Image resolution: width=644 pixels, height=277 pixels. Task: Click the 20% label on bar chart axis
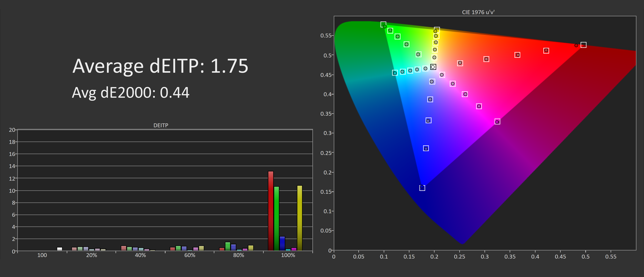click(x=92, y=255)
